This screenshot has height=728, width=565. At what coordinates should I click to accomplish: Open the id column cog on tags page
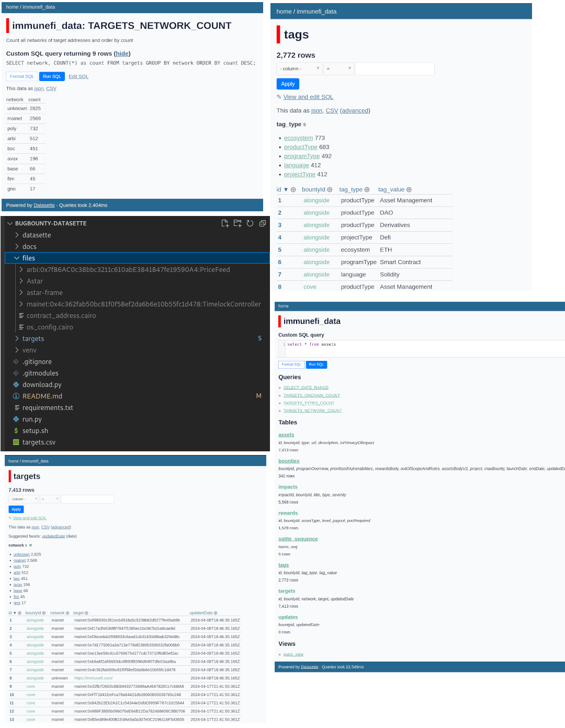(293, 190)
